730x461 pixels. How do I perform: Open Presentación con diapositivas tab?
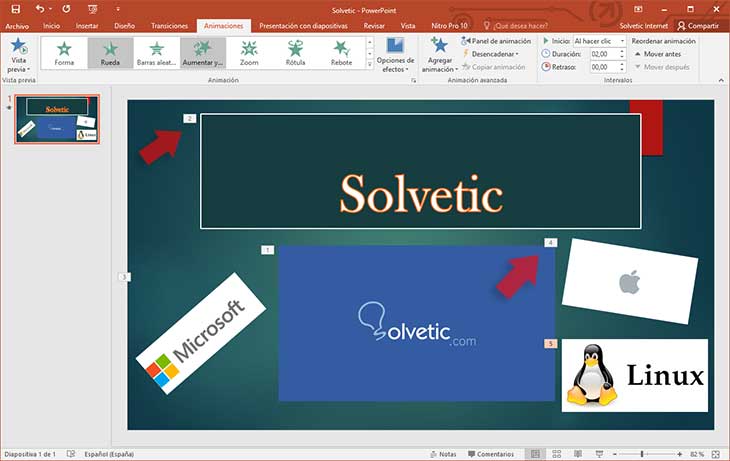(x=303, y=26)
